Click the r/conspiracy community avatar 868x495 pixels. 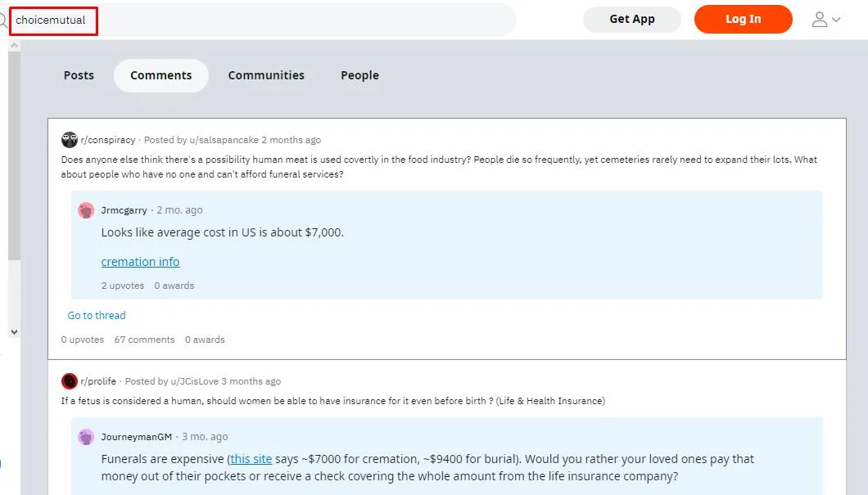[70, 140]
